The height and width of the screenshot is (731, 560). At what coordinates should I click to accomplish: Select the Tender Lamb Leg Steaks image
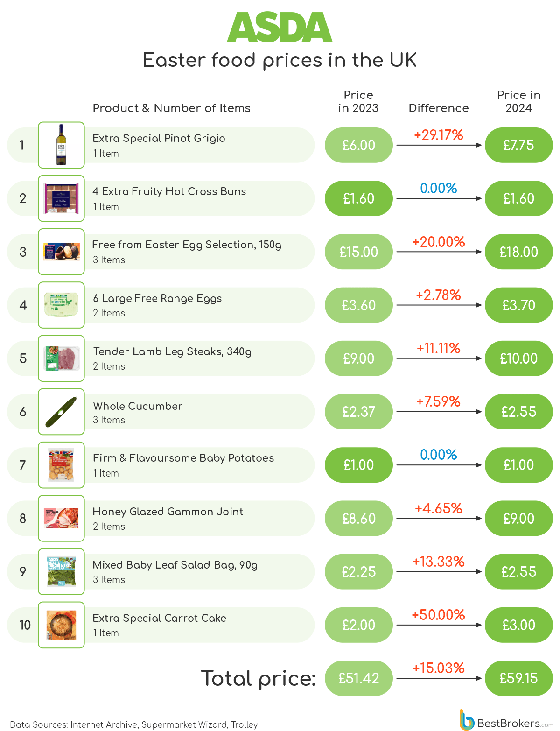click(61, 358)
